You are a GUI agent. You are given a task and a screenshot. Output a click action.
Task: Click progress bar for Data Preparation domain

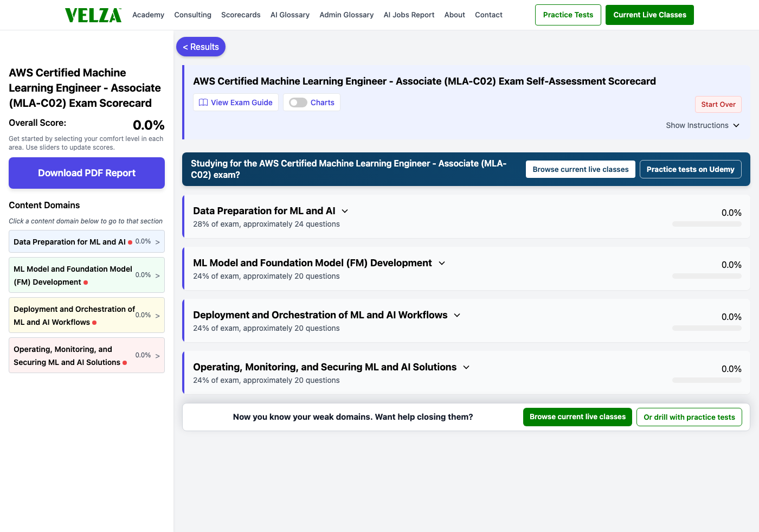click(707, 224)
